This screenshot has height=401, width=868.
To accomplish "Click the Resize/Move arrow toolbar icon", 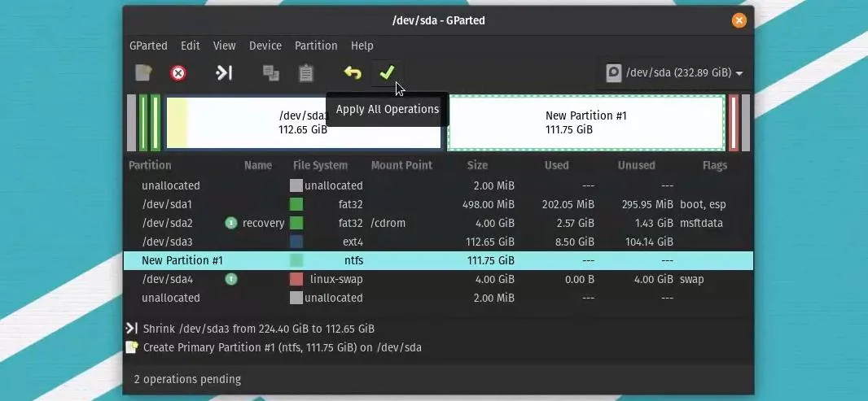I will pos(224,73).
